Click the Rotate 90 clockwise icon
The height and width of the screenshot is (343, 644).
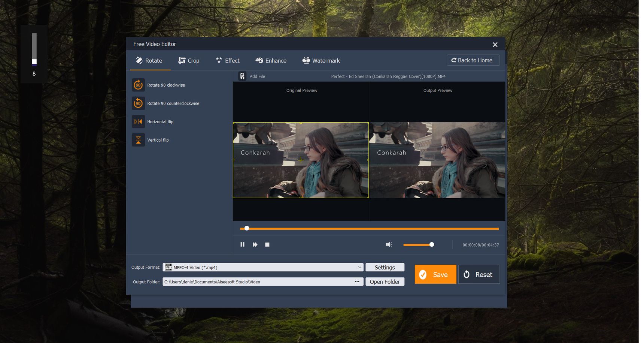pos(138,85)
